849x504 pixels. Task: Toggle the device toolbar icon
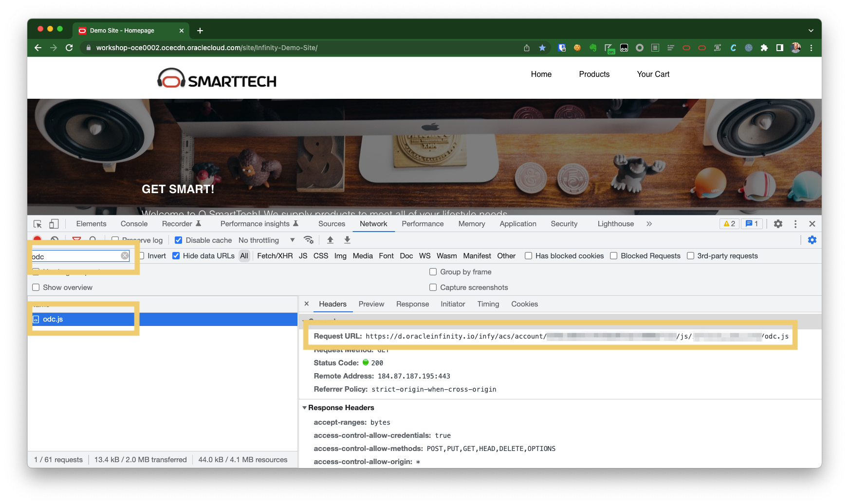point(54,224)
